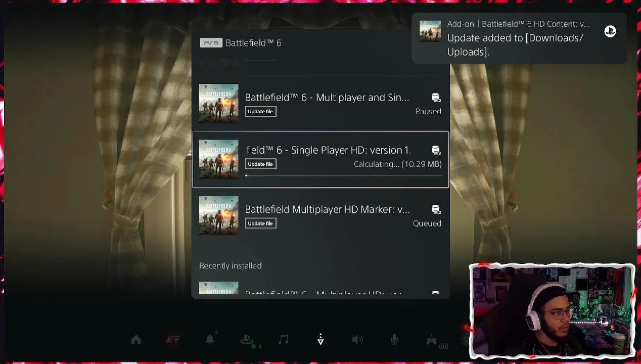This screenshot has width=641, height=364.
Task: Open the Music note icon
Action: [x=284, y=340]
